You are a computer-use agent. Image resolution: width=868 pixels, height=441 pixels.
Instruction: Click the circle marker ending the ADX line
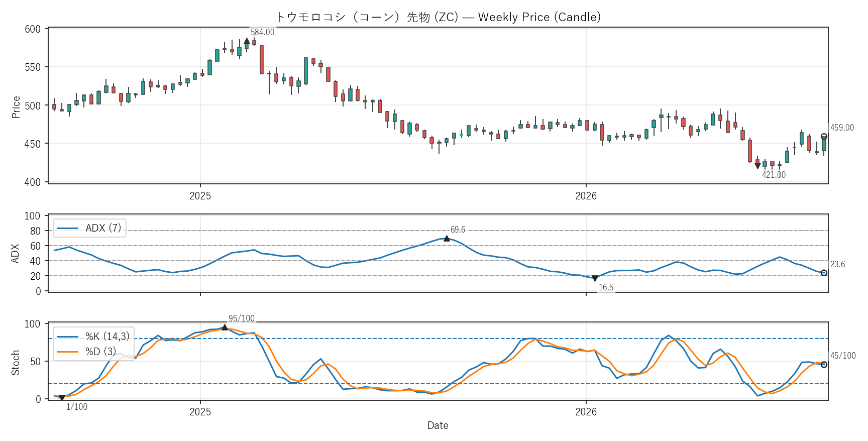click(x=824, y=273)
